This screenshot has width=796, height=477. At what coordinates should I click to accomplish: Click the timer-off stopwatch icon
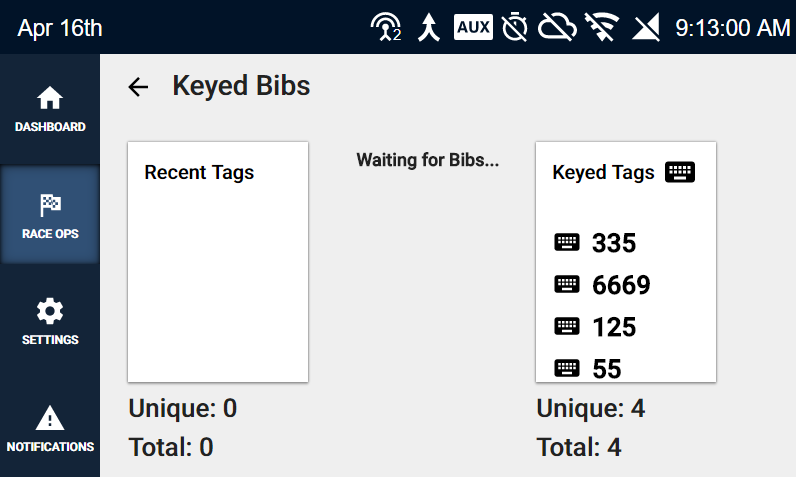click(515, 27)
